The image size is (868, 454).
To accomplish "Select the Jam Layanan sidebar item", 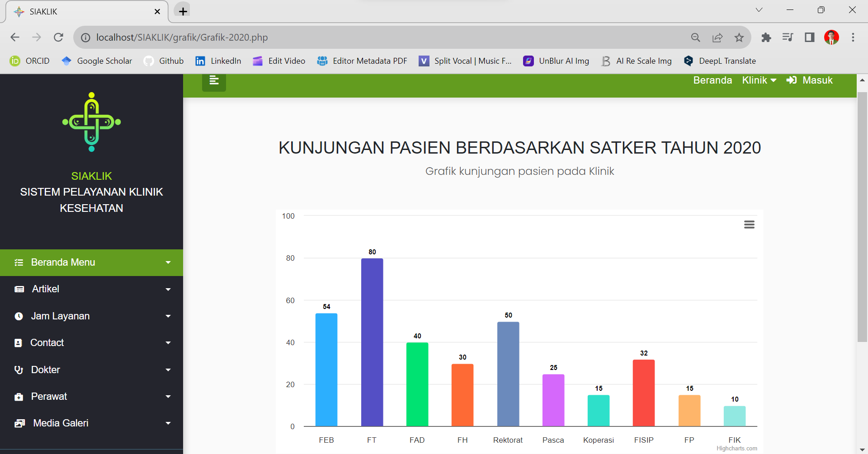I will pos(91,316).
